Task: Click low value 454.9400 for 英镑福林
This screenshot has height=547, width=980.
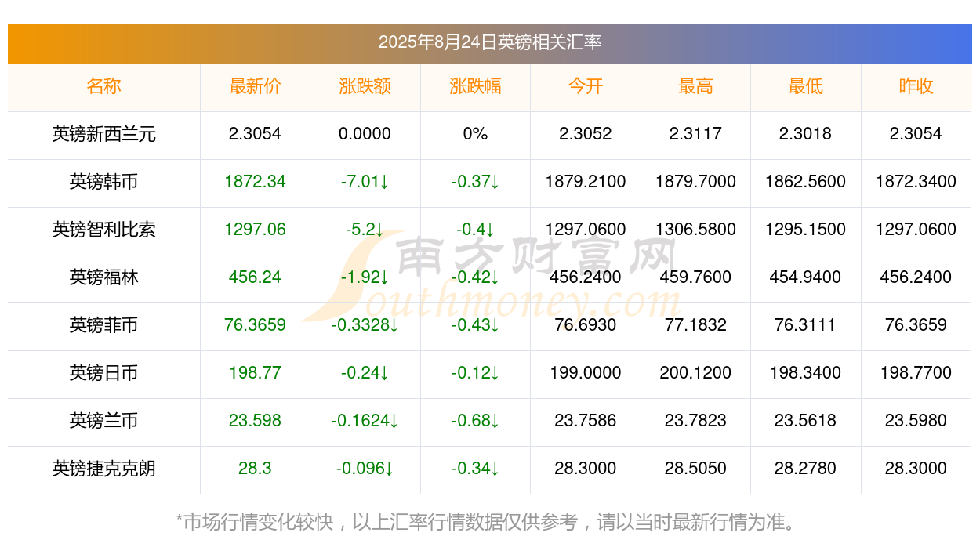Action: [x=806, y=277]
